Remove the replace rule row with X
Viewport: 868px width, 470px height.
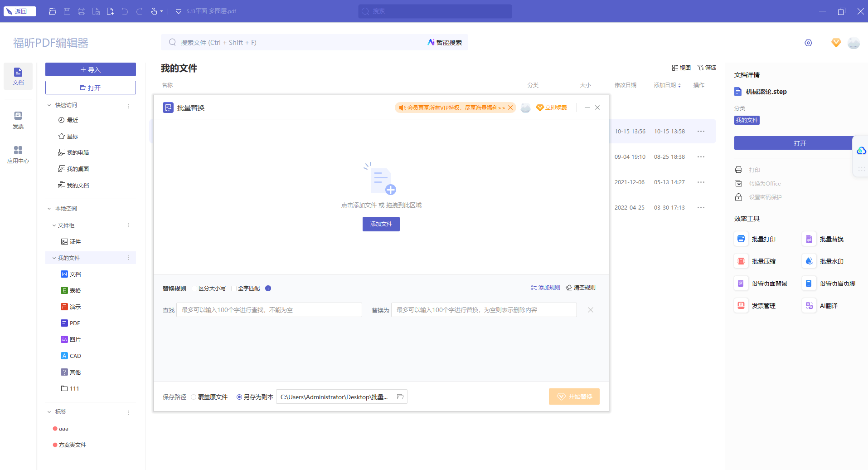click(x=591, y=310)
